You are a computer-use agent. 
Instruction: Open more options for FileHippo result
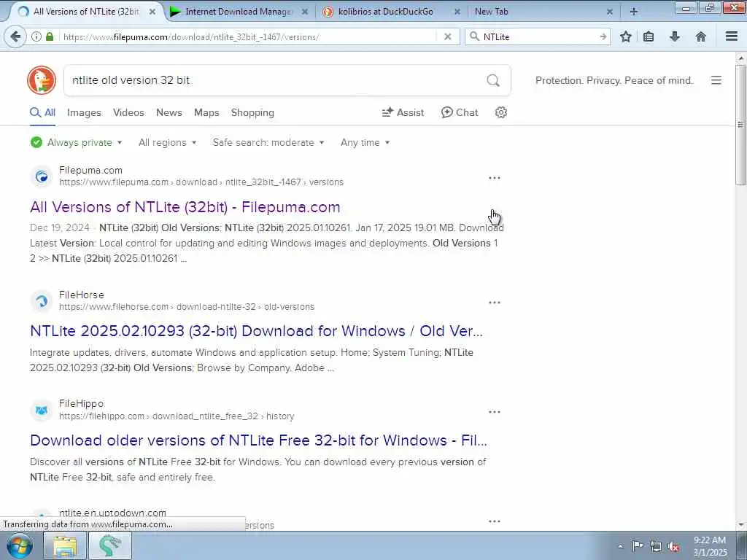[x=494, y=411]
